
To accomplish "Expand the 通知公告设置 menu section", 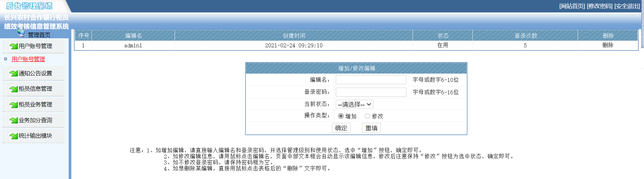I will point(35,73).
